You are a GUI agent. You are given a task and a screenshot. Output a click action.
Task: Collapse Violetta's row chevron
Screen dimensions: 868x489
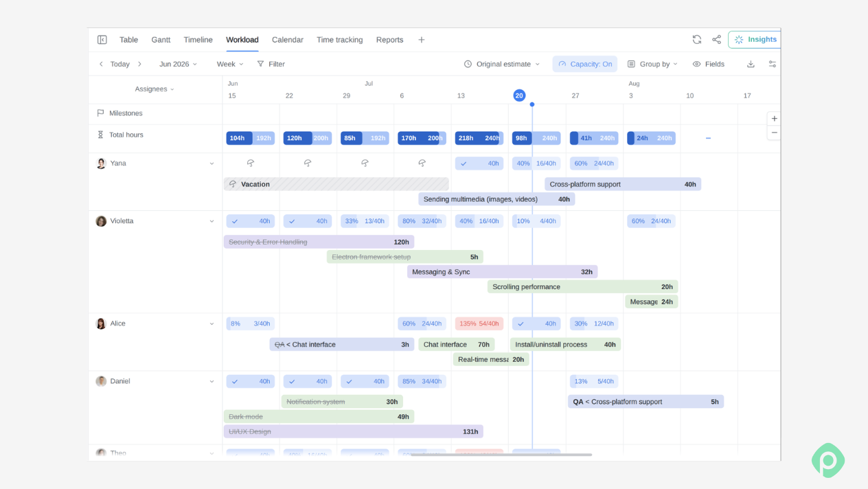click(x=212, y=221)
